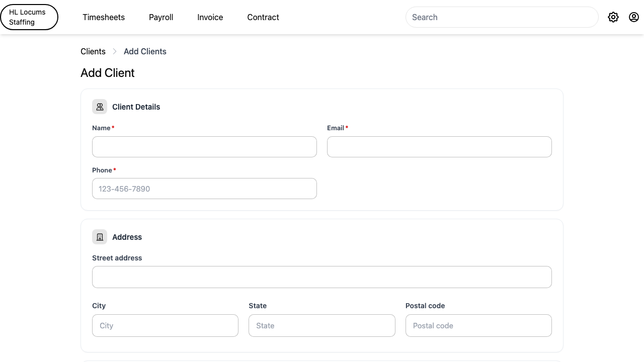Screen dimensions: 644x362
Task: Open the Payroll menu
Action: (161, 17)
